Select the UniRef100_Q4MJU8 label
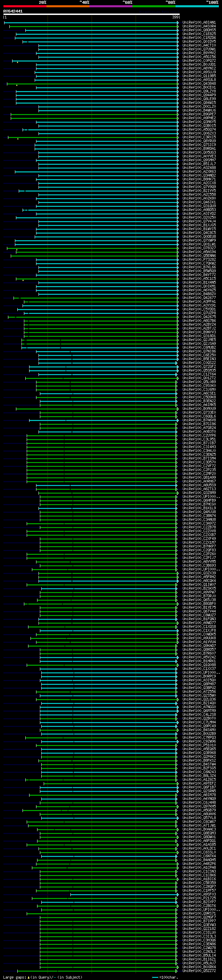 199,512
